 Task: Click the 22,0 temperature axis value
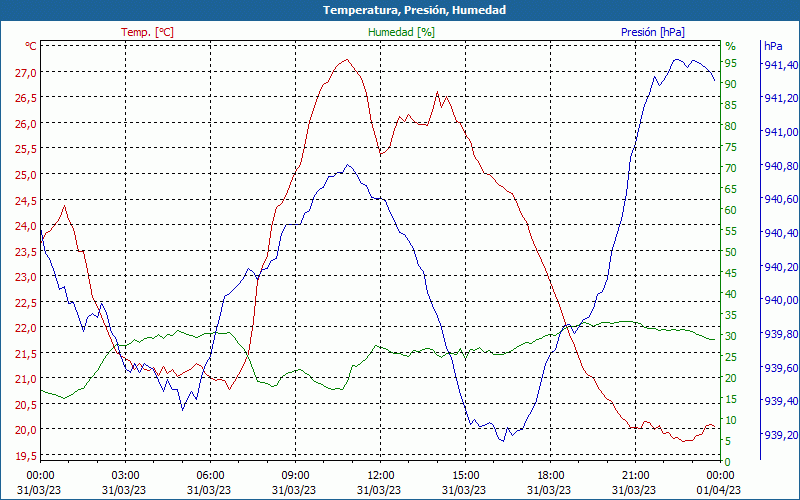click(26, 328)
